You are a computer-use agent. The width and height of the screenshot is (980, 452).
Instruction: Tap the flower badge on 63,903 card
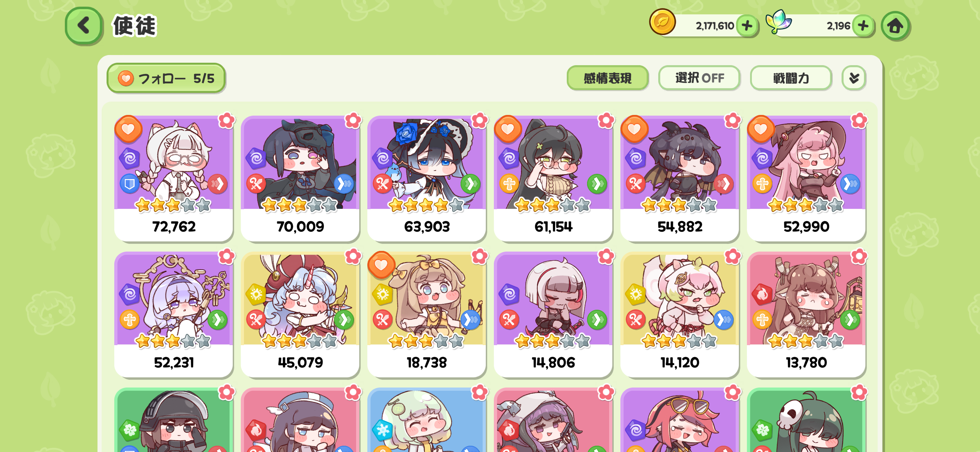479,121
